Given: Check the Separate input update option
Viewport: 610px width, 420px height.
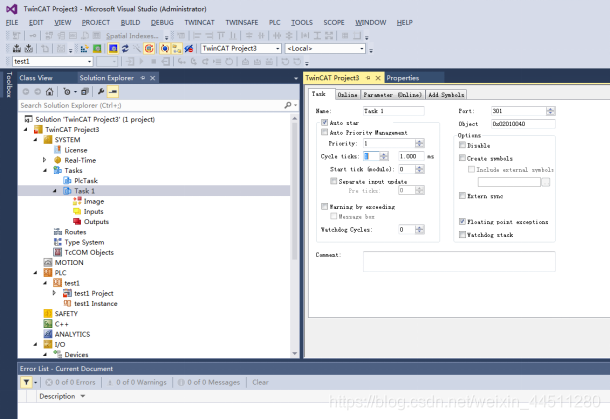Looking at the screenshot, I should pos(333,181).
